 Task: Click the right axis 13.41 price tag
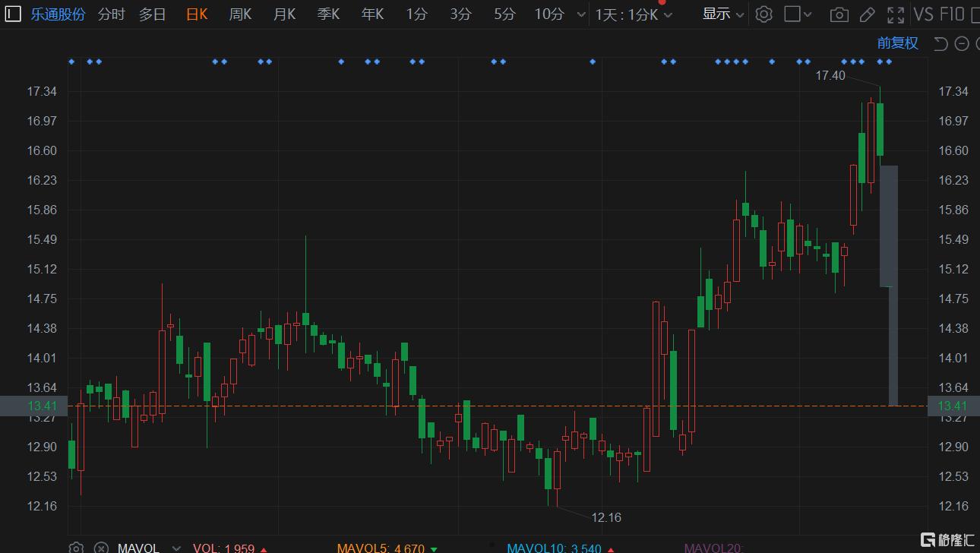pyautogui.click(x=953, y=406)
